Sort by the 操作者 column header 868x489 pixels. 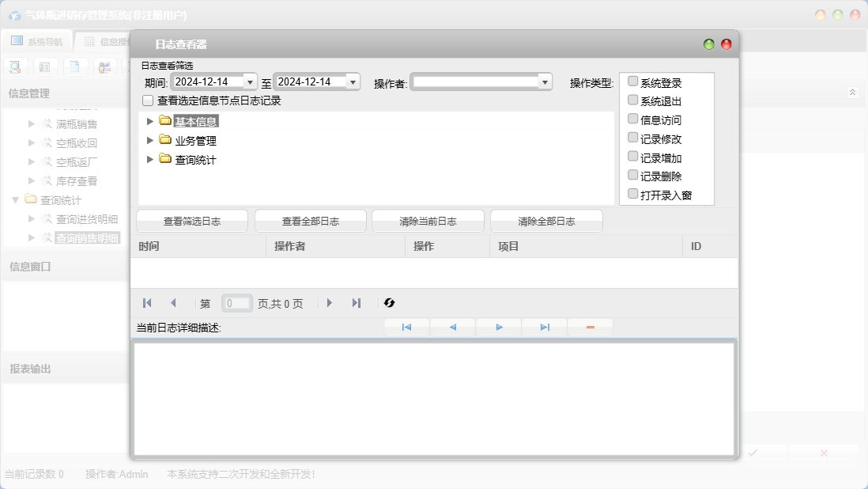289,247
